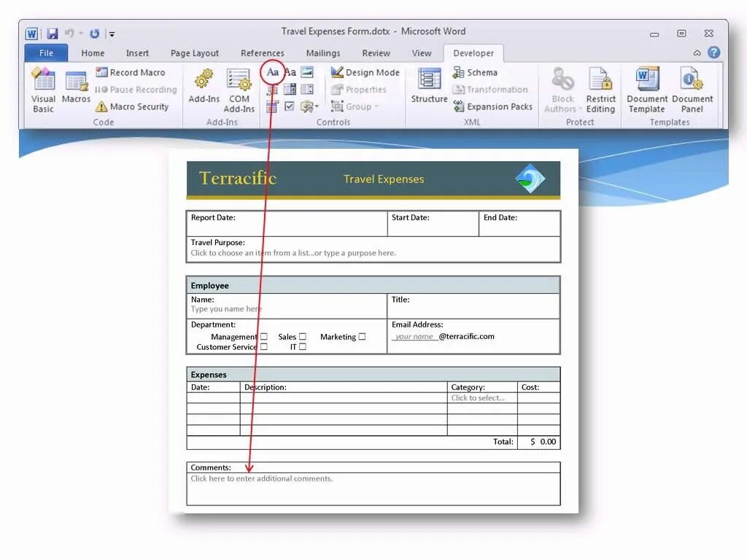Click the Travel Purpose combo box placeholder
Screen dimensions: 747x560
point(293,253)
